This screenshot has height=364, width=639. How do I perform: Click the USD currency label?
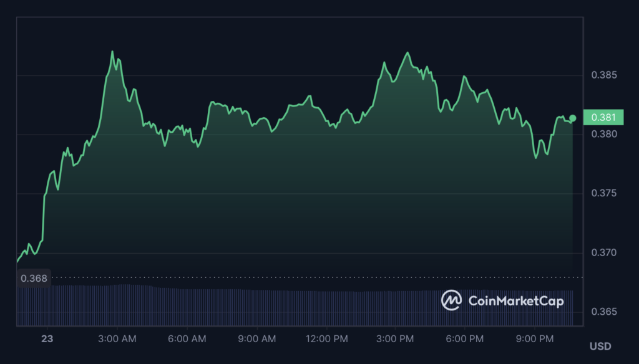600,347
